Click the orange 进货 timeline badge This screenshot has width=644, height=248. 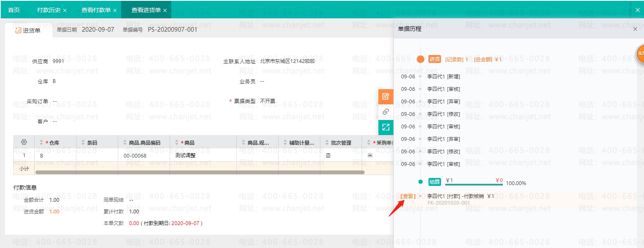(x=434, y=59)
